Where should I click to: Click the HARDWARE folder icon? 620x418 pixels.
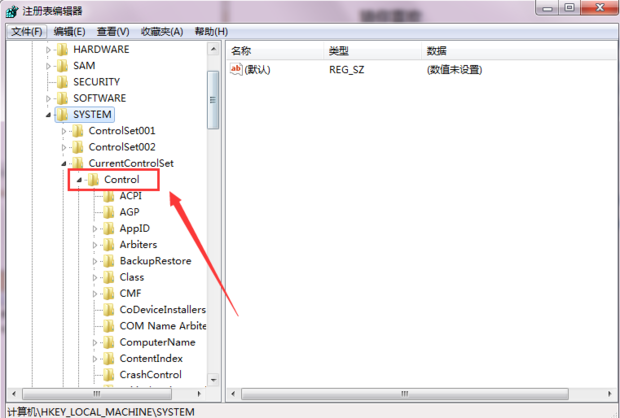[62, 49]
